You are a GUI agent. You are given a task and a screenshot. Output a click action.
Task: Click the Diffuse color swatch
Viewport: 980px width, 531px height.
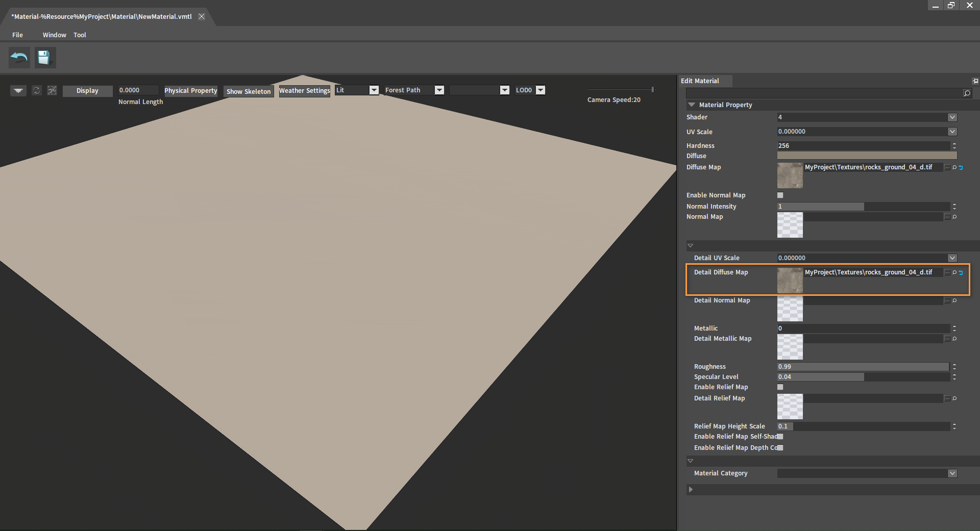click(866, 156)
